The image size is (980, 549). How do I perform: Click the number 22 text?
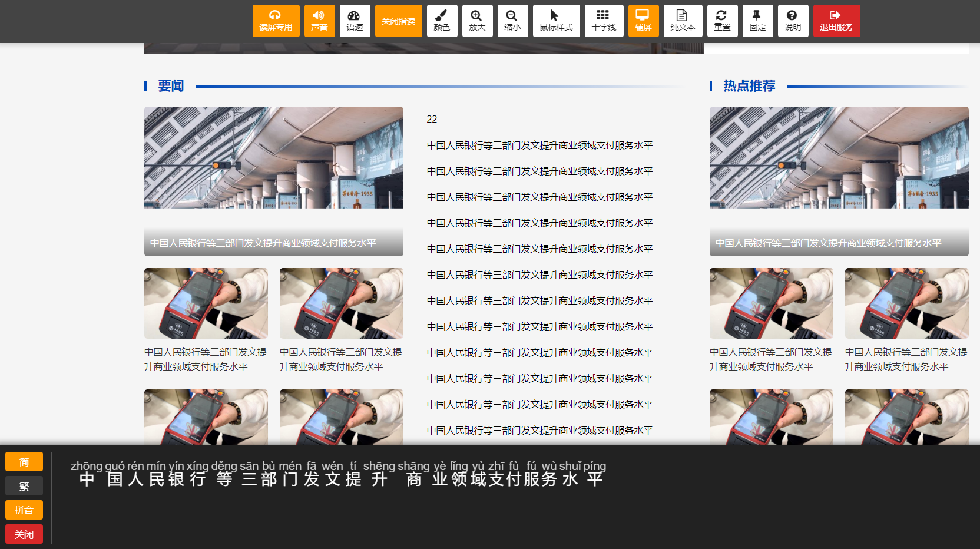432,119
